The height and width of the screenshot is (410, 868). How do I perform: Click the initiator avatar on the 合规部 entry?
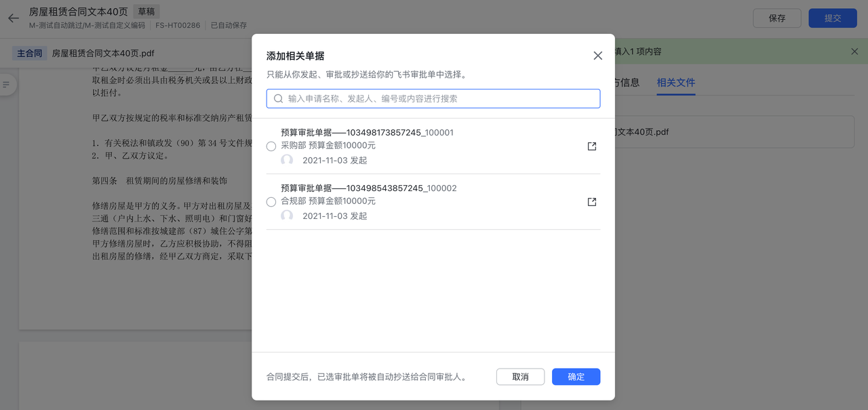[287, 216]
